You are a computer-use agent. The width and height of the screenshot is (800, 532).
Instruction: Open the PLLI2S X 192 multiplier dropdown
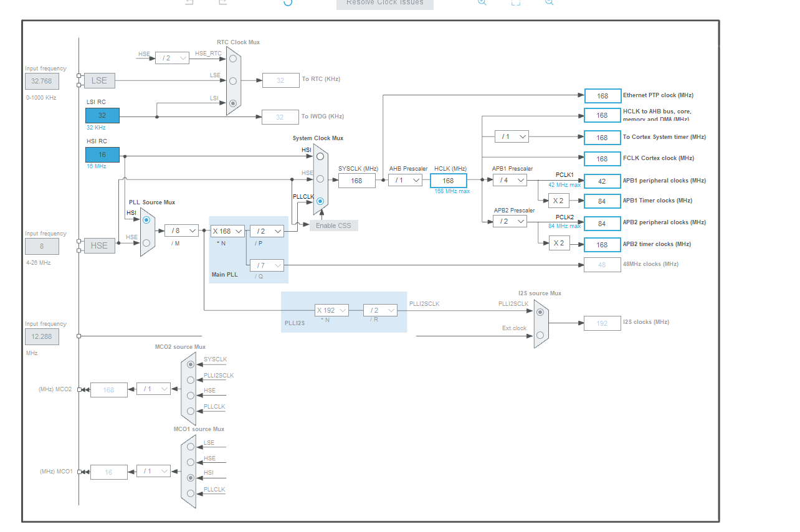click(331, 310)
